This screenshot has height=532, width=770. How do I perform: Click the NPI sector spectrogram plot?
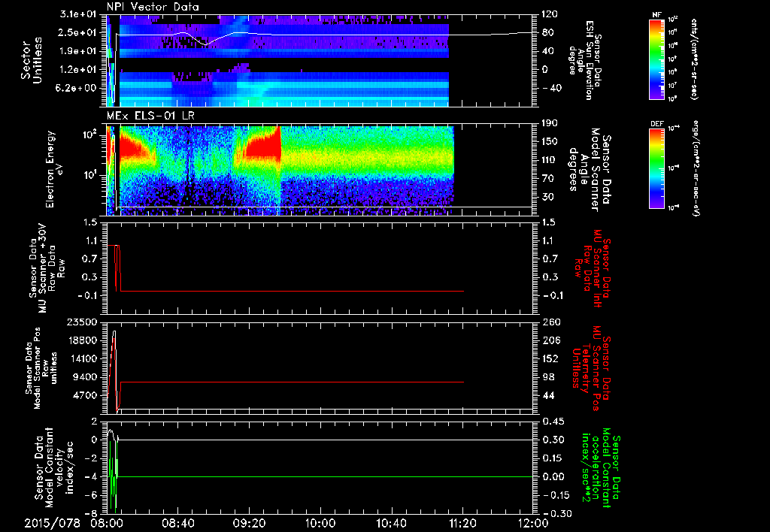(319, 60)
